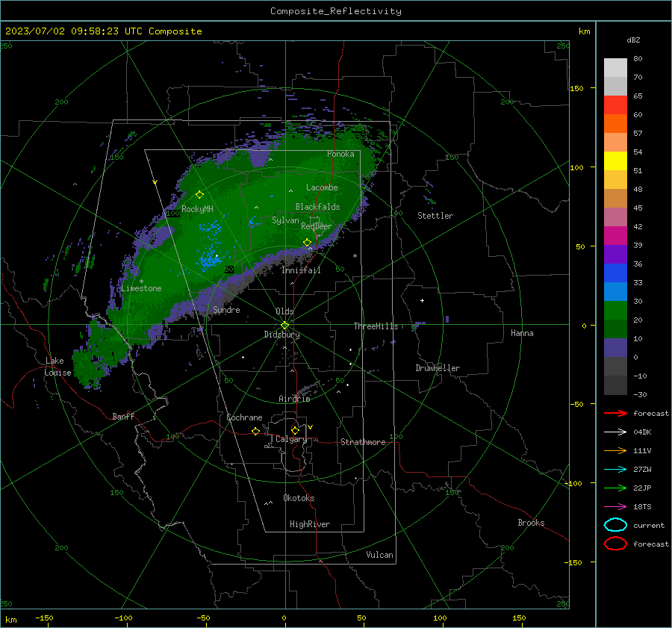This screenshot has width=672, height=628.
Task: Click the HighRiver label
Action: (310, 524)
